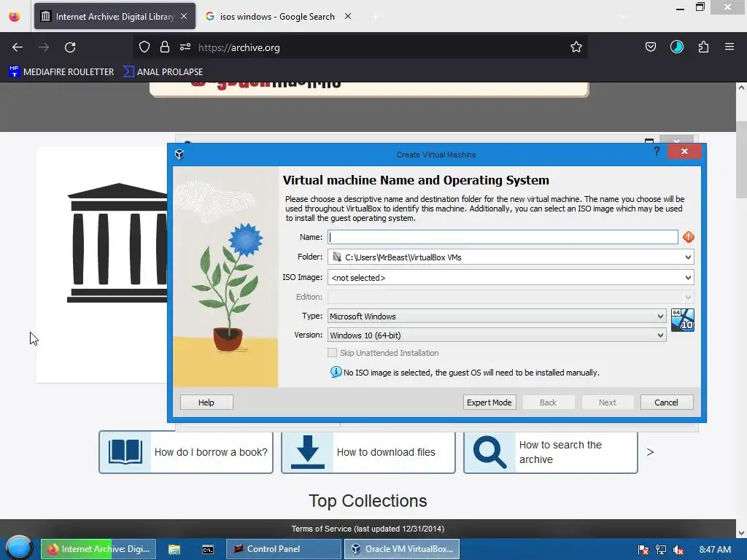This screenshot has width=747, height=560.
Task: Click the magnifier icon on search help card
Action: 489,452
